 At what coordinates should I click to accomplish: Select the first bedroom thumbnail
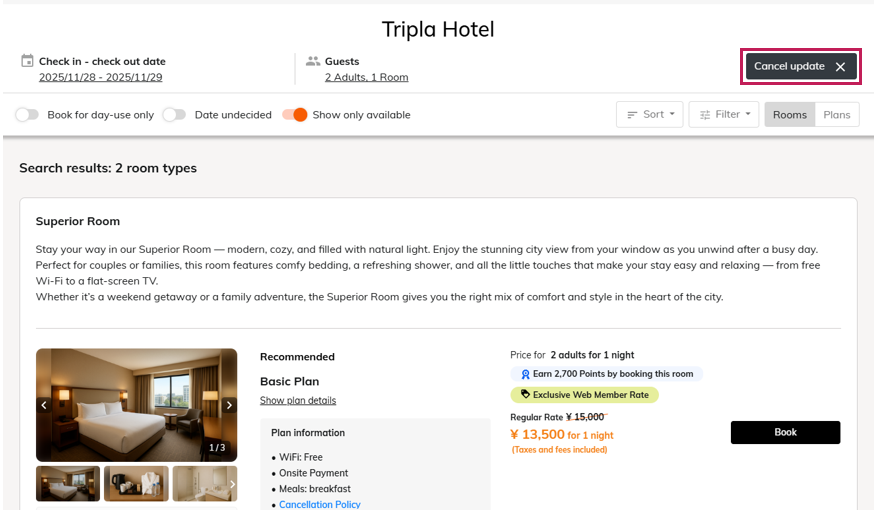point(68,484)
